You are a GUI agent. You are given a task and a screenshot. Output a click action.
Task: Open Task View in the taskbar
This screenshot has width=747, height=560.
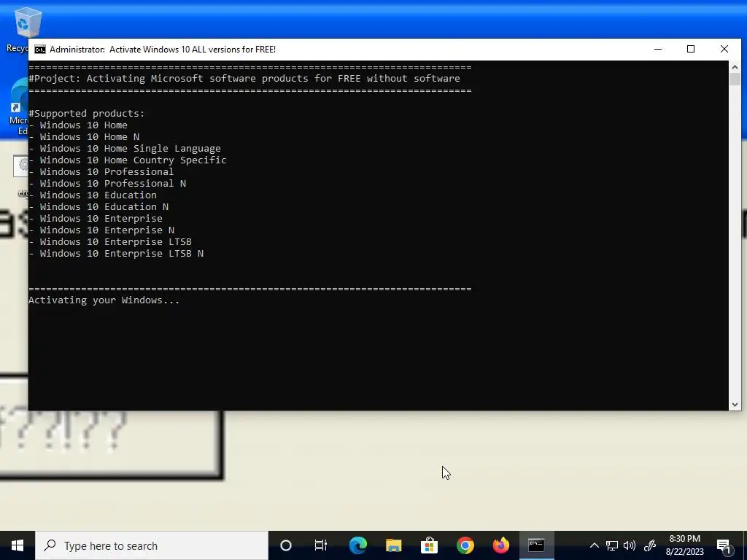(321, 545)
